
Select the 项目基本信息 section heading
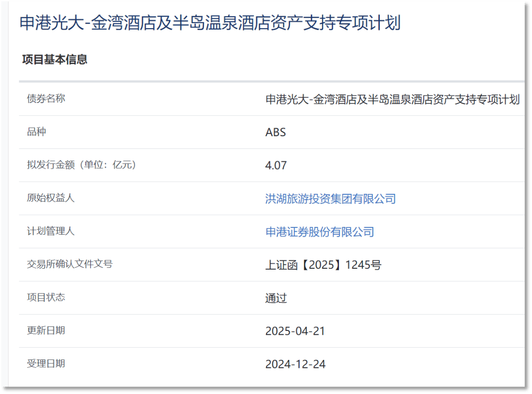point(55,60)
